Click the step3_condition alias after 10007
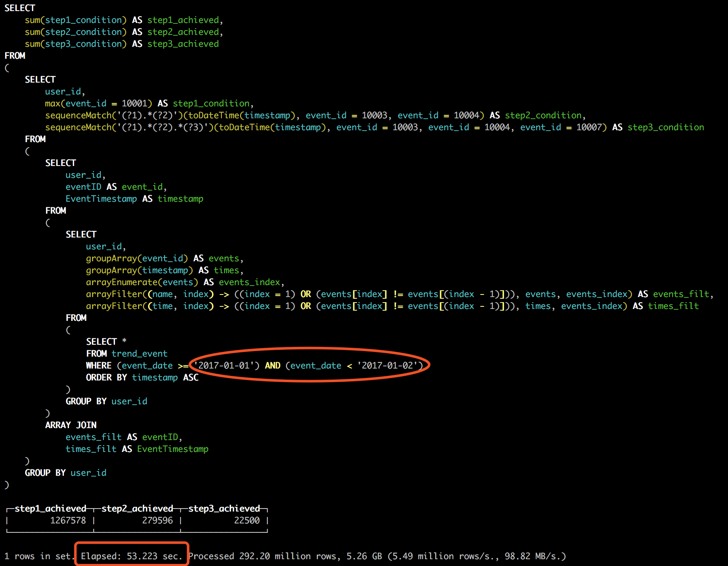 click(665, 127)
